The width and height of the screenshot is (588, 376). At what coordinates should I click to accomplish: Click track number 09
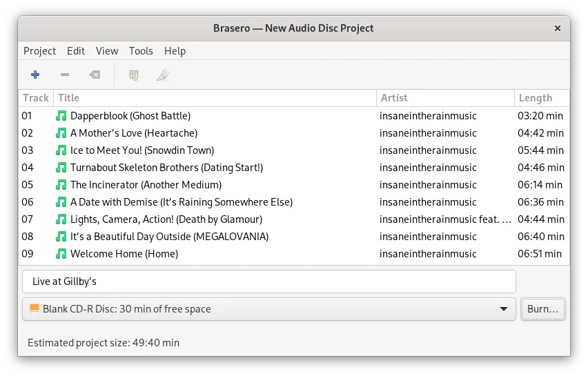[x=27, y=254]
